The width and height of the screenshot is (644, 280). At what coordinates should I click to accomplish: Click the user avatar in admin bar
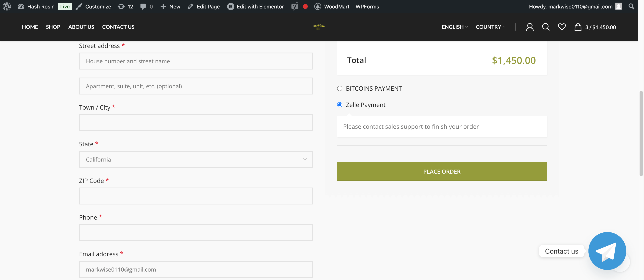[x=619, y=7]
